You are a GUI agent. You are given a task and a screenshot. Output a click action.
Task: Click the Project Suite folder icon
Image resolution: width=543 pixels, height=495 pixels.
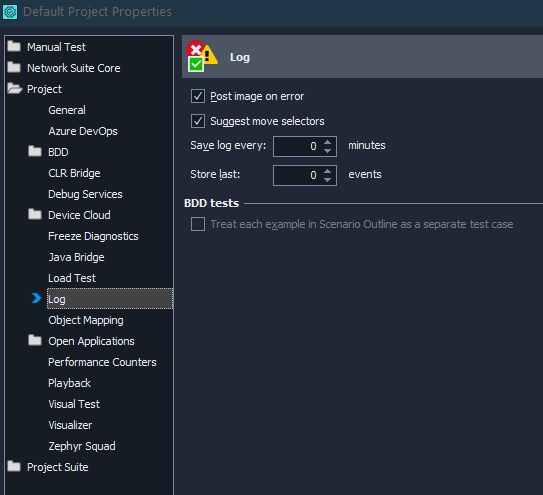tap(14, 466)
